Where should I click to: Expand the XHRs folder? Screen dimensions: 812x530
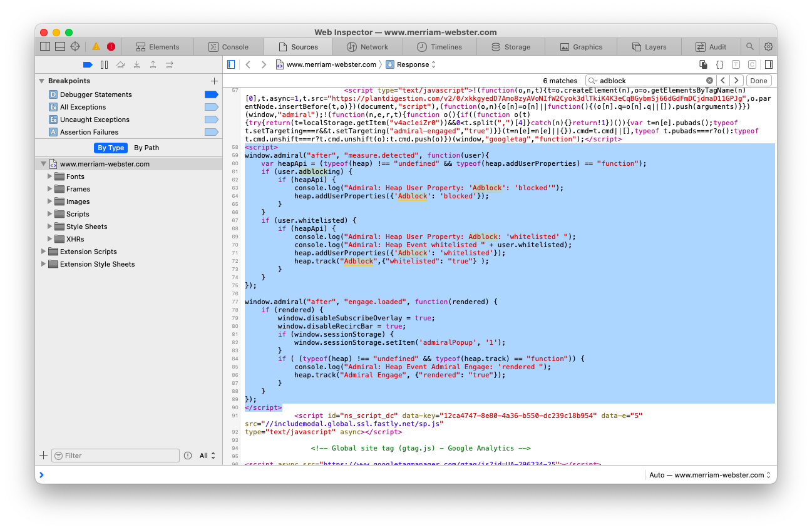[50, 239]
